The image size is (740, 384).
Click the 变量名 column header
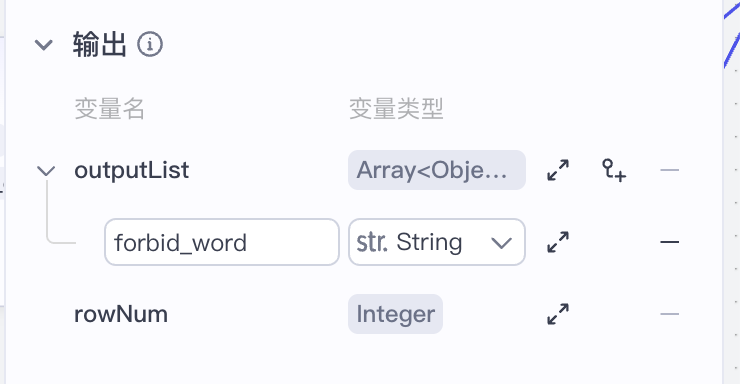109,109
